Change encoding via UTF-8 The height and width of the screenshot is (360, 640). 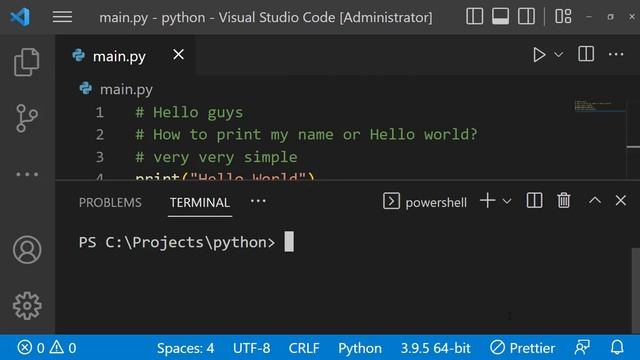pyautogui.click(x=251, y=348)
